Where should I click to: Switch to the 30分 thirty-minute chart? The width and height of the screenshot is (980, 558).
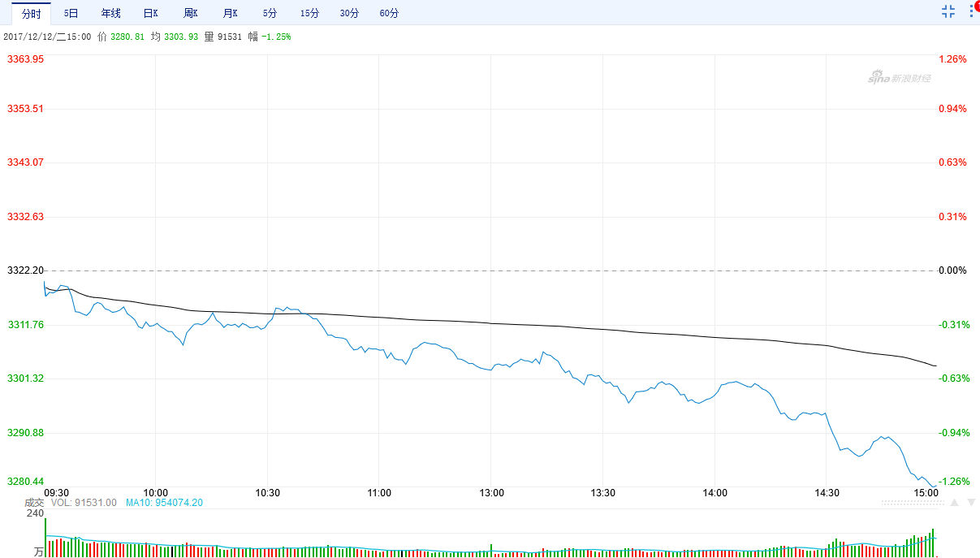pyautogui.click(x=350, y=13)
